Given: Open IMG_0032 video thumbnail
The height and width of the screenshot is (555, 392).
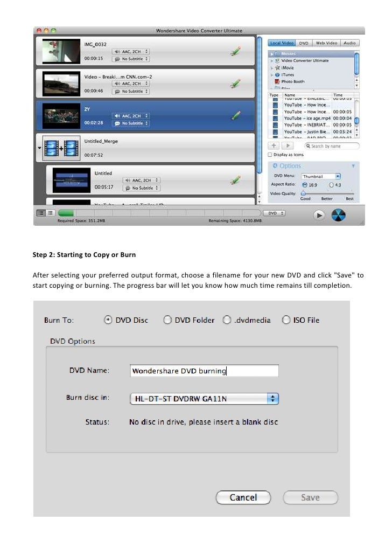Looking at the screenshot, I should pyautogui.click(x=61, y=51).
